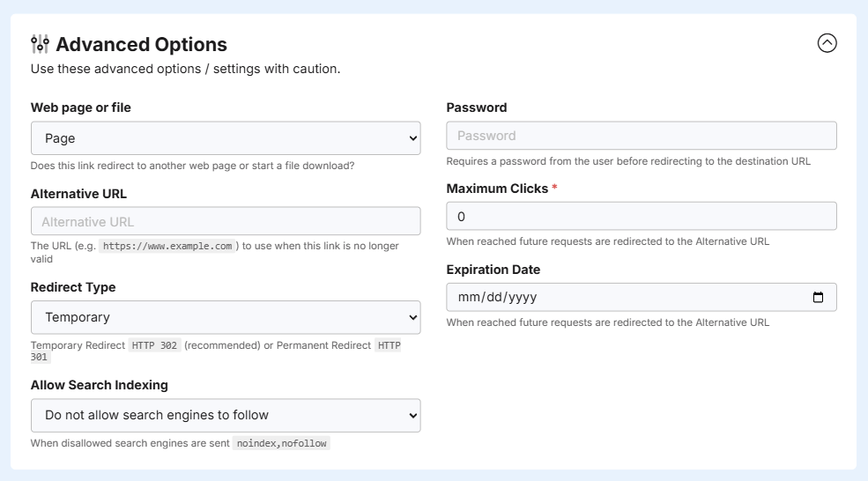Click into the Maximum Clicks field
Viewport: 868px width, 481px height.
click(642, 217)
